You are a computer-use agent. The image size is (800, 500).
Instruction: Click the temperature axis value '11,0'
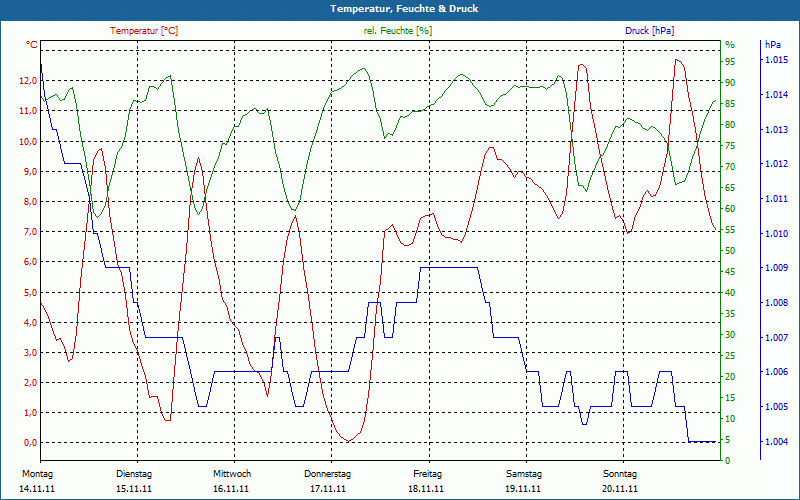tap(28, 111)
